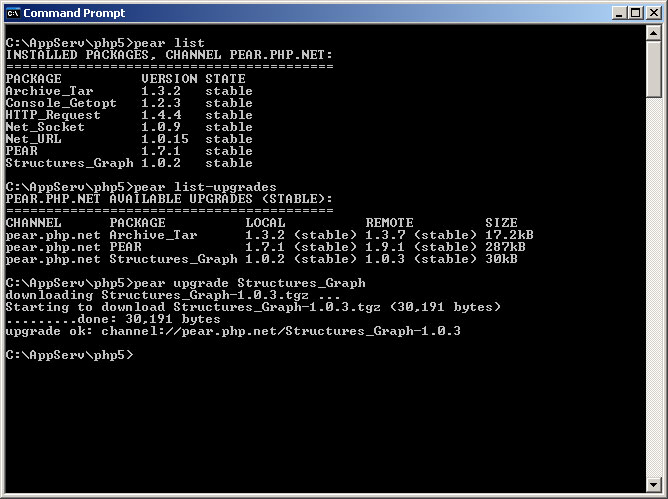
Task: Click the SIZE column header
Action: 501,223
